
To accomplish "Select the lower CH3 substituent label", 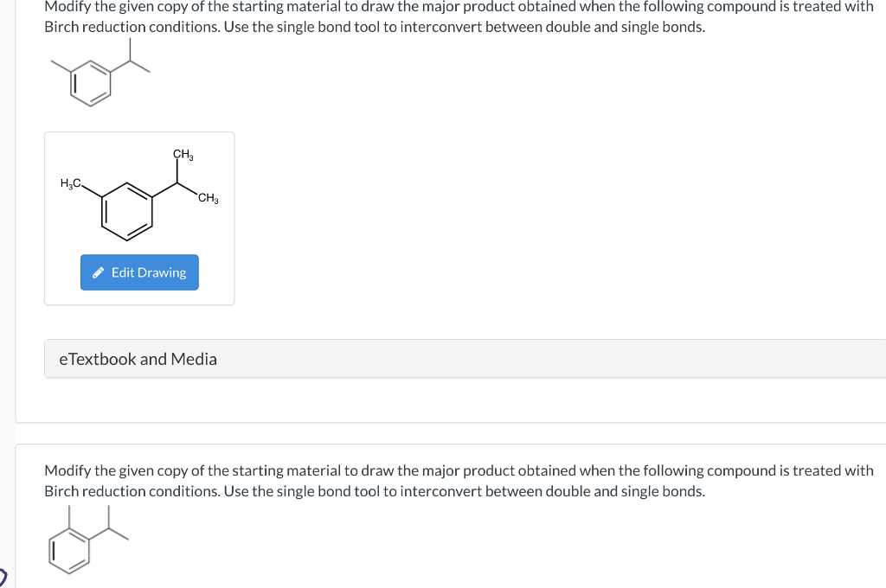I will pos(207,198).
